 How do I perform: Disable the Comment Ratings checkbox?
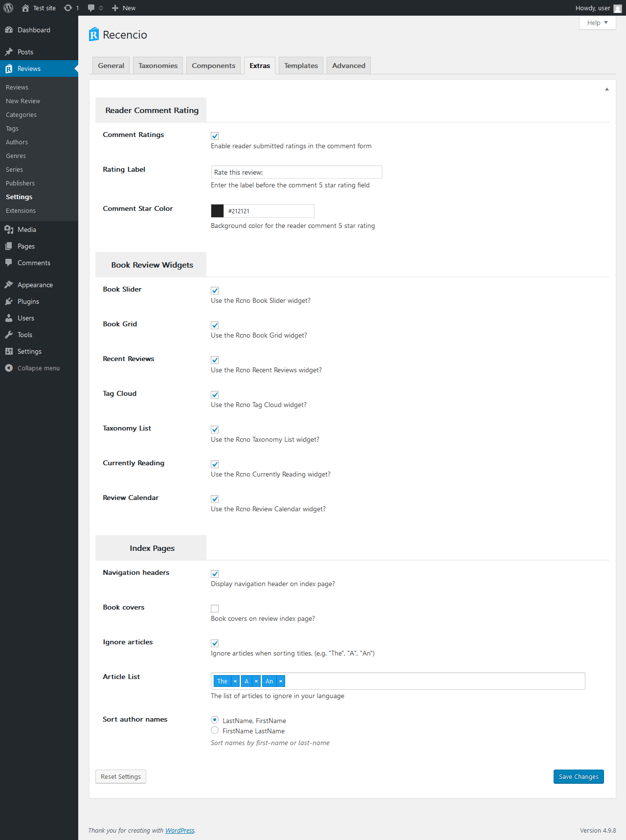point(215,136)
